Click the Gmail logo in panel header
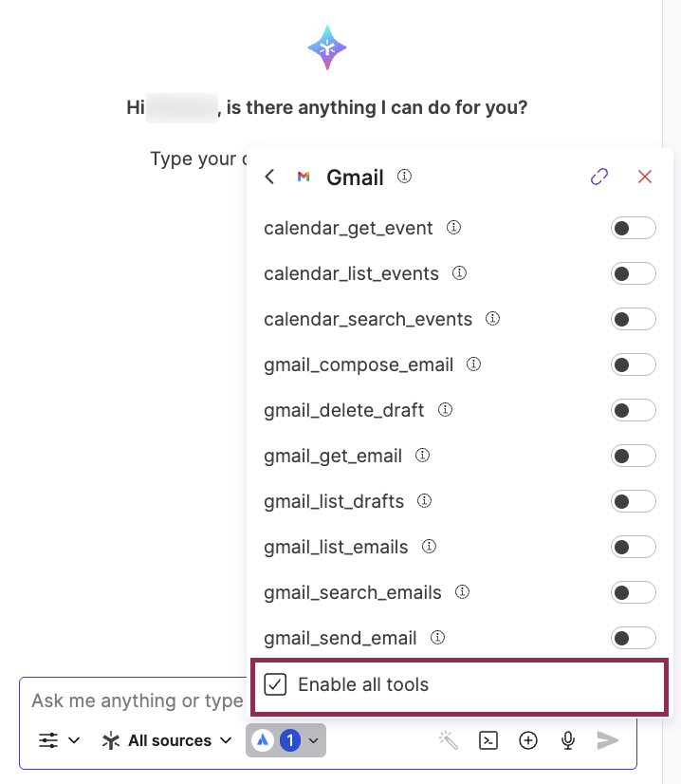 pos(304,177)
